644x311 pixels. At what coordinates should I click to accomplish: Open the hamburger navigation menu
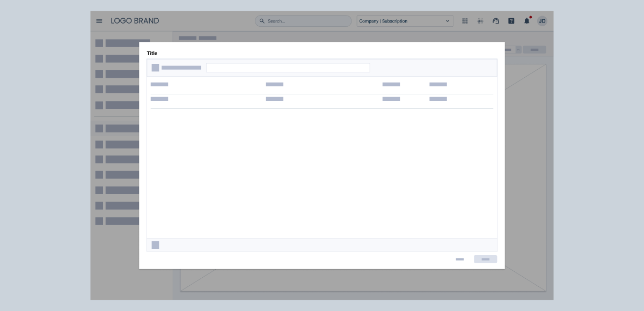coord(99,21)
